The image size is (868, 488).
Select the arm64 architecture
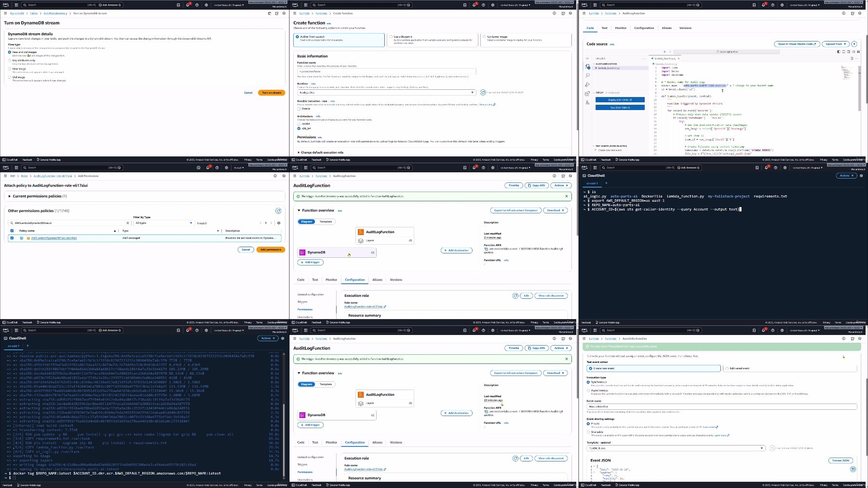click(x=299, y=124)
